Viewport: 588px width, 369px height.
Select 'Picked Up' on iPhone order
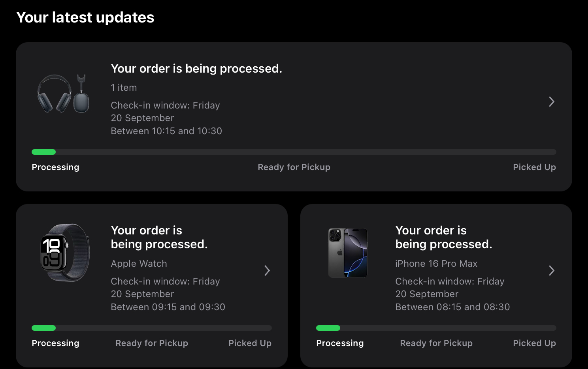pyautogui.click(x=534, y=343)
